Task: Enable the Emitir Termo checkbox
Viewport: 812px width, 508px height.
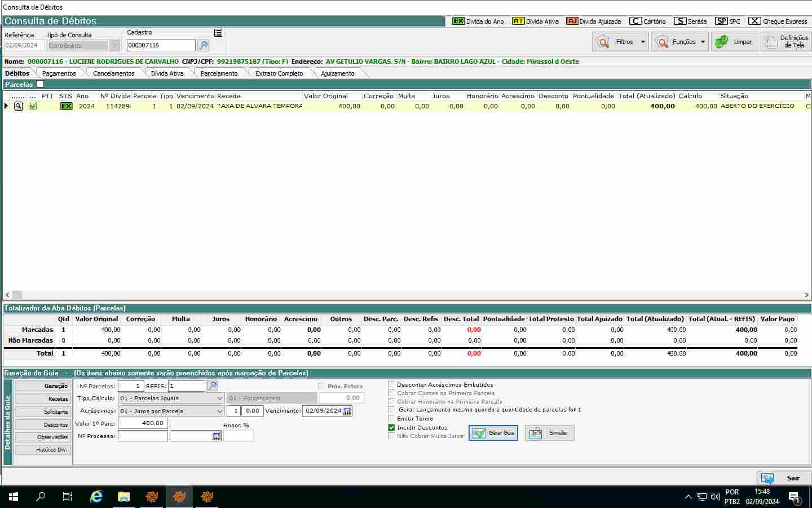Action: click(x=391, y=418)
